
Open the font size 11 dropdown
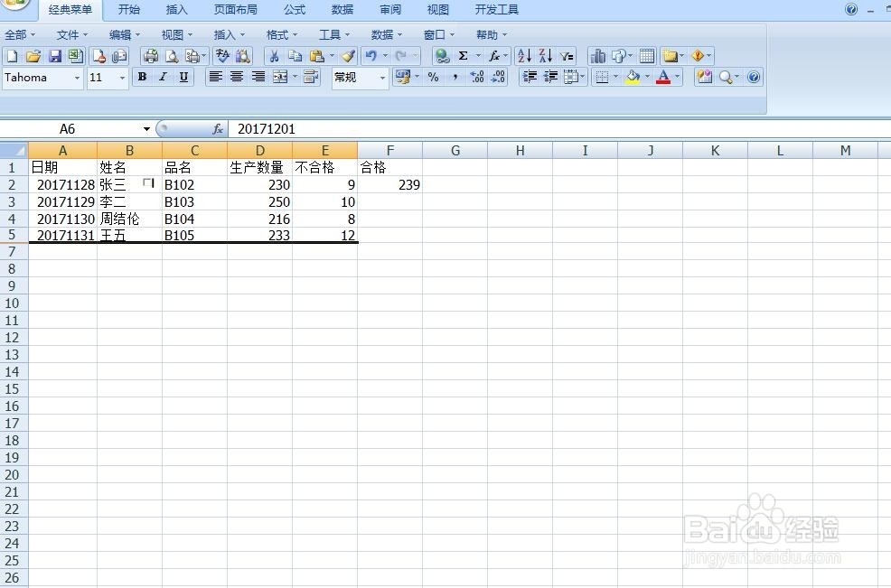pyautogui.click(x=122, y=78)
